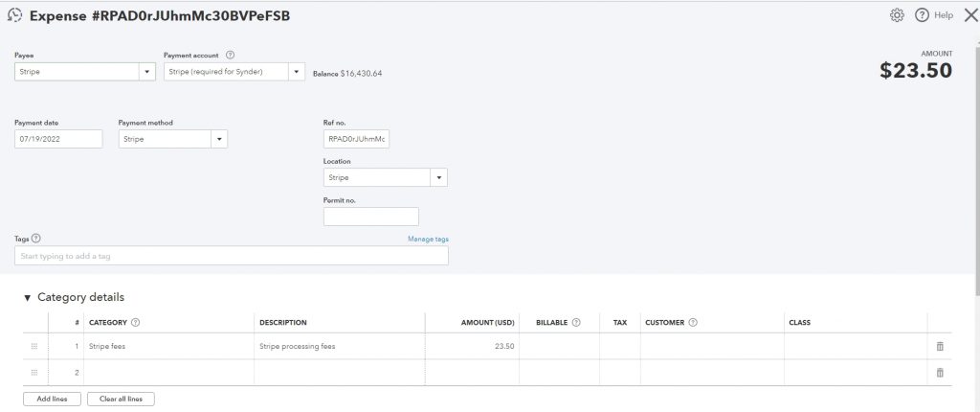
Task: Open the Payee dropdown arrow
Action: coord(146,72)
